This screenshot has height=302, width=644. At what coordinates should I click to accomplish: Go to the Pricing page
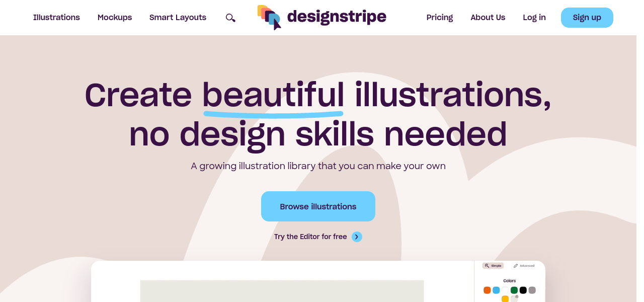pyautogui.click(x=439, y=18)
